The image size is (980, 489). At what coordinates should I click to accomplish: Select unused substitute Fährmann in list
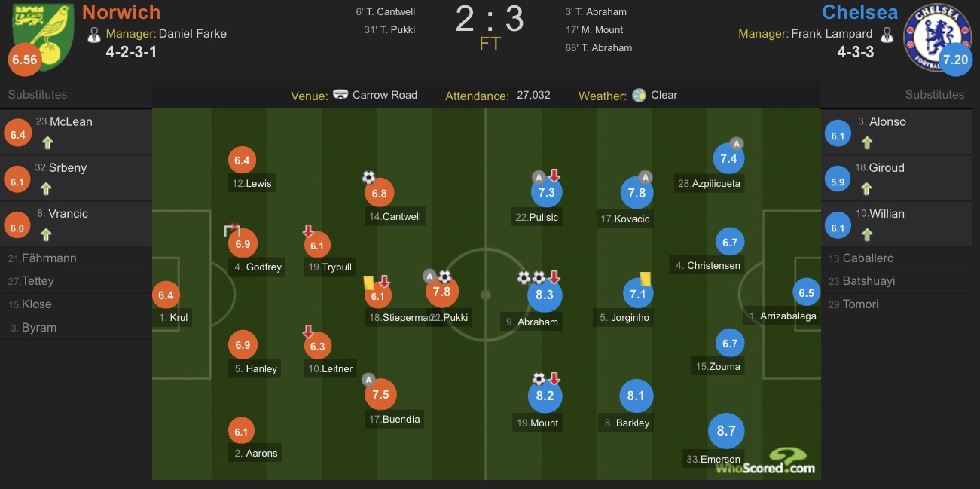coord(49,258)
